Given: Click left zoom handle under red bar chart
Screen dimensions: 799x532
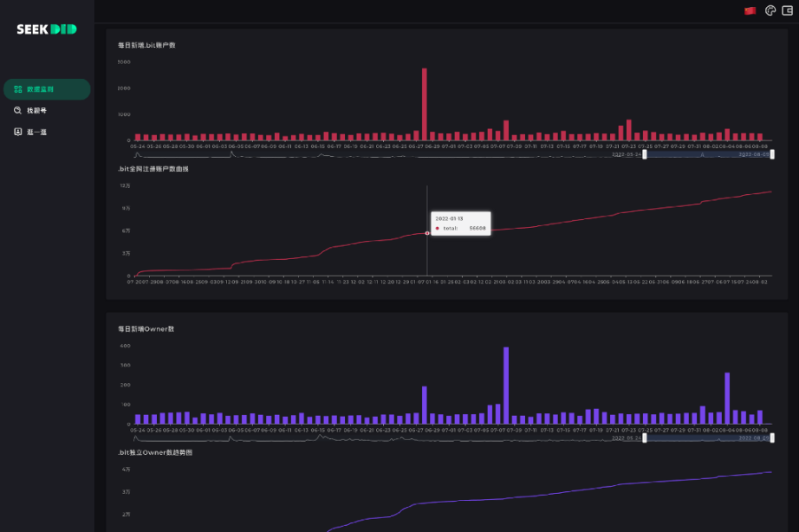Looking at the screenshot, I should coord(643,155).
